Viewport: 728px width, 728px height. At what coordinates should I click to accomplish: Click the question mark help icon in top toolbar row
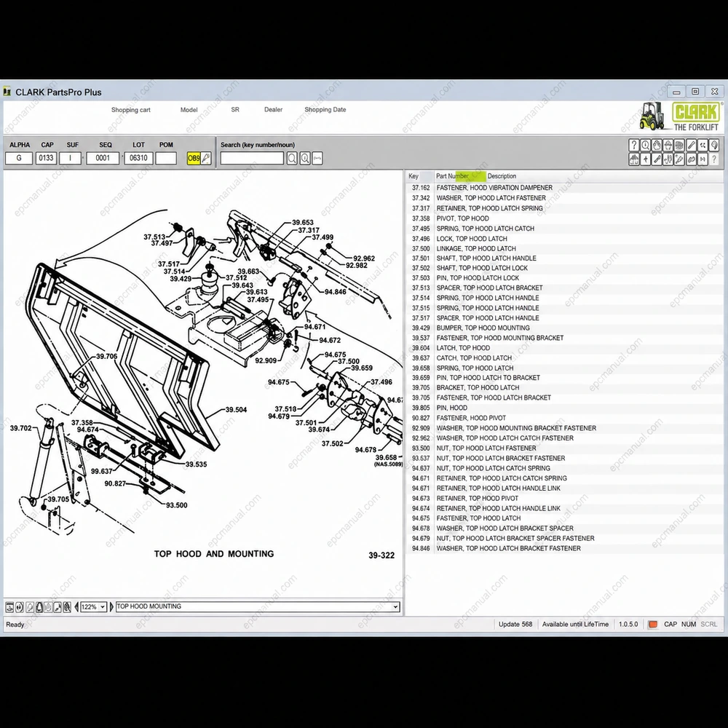(634, 145)
